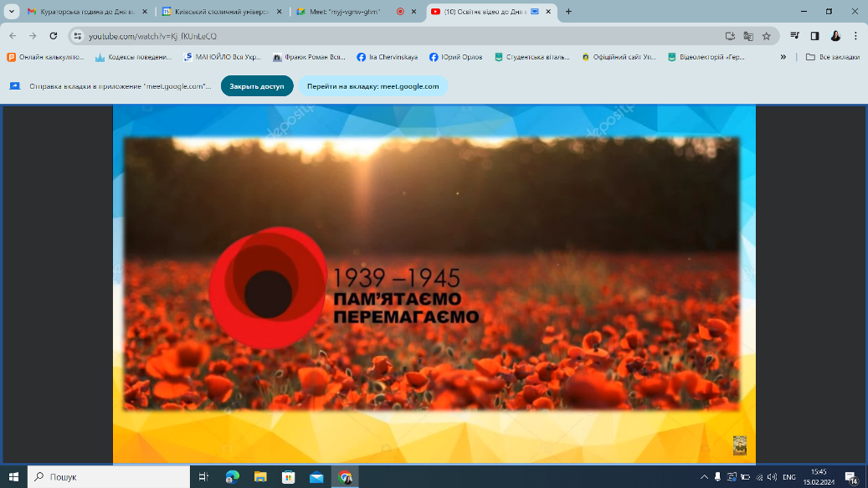The image size is (868, 488).
Task: Launch Microsoft Edge from the taskbar
Action: pyautogui.click(x=233, y=476)
